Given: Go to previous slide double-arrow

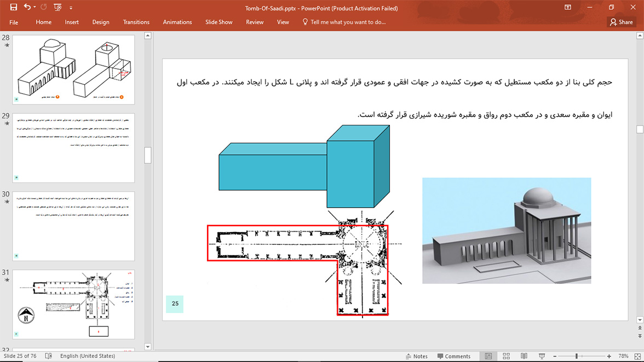Looking at the screenshot, I should (640, 328).
